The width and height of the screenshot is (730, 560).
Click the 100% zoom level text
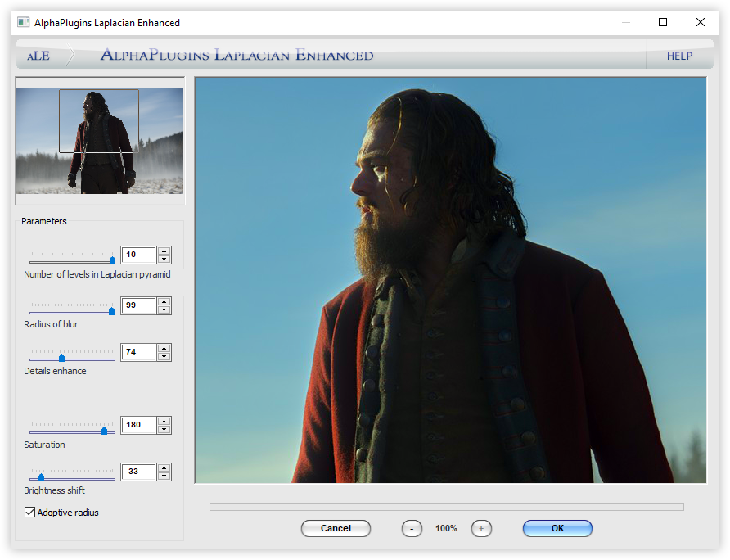(x=446, y=528)
